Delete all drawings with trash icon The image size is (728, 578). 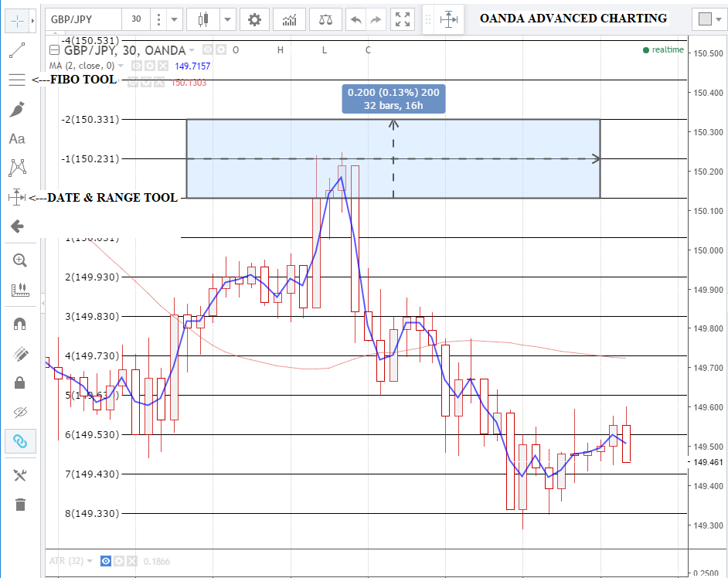click(x=20, y=505)
